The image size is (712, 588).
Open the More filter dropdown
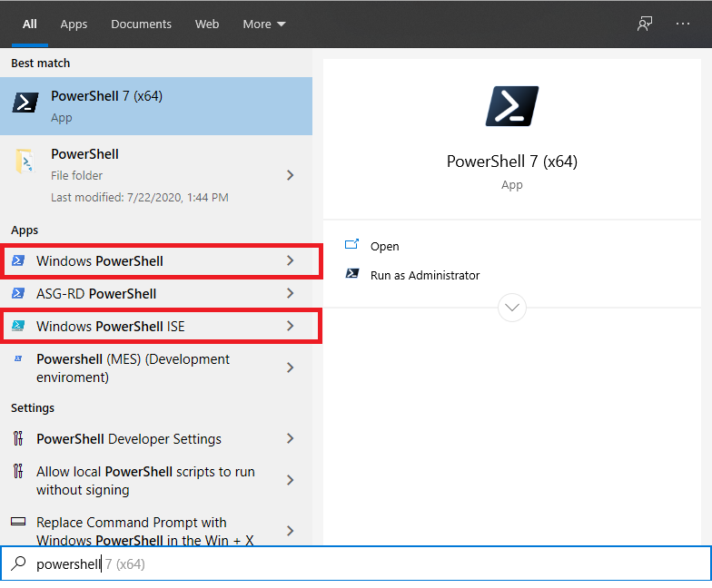[x=263, y=24]
